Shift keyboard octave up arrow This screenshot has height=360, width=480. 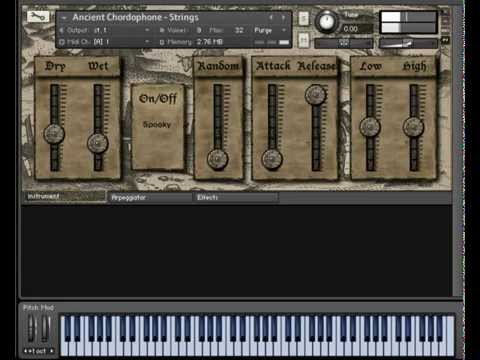coord(51,351)
